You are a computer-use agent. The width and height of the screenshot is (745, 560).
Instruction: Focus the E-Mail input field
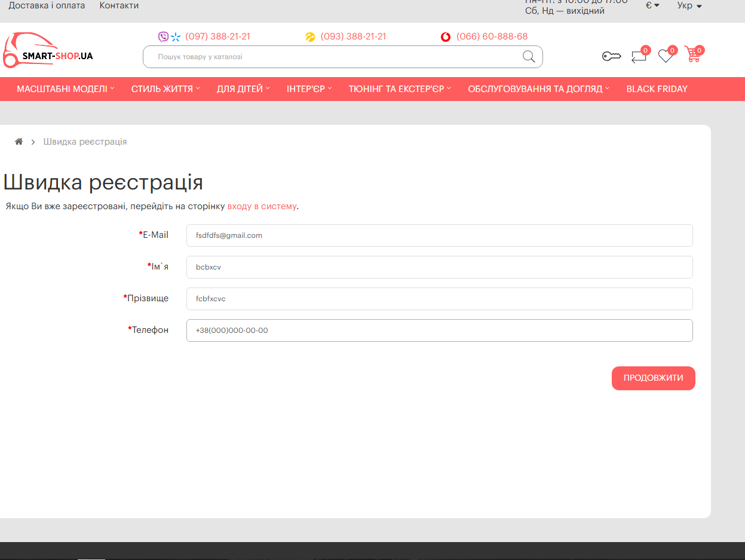pyautogui.click(x=439, y=235)
